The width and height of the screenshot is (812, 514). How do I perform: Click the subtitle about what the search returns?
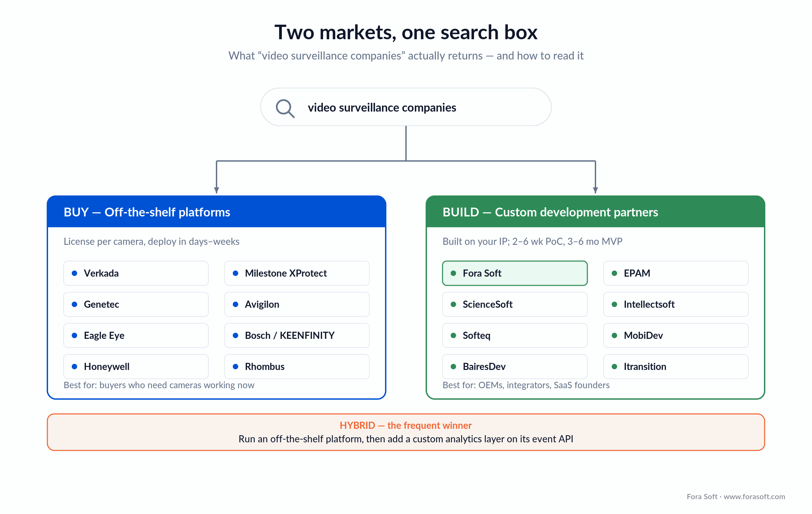coord(406,56)
